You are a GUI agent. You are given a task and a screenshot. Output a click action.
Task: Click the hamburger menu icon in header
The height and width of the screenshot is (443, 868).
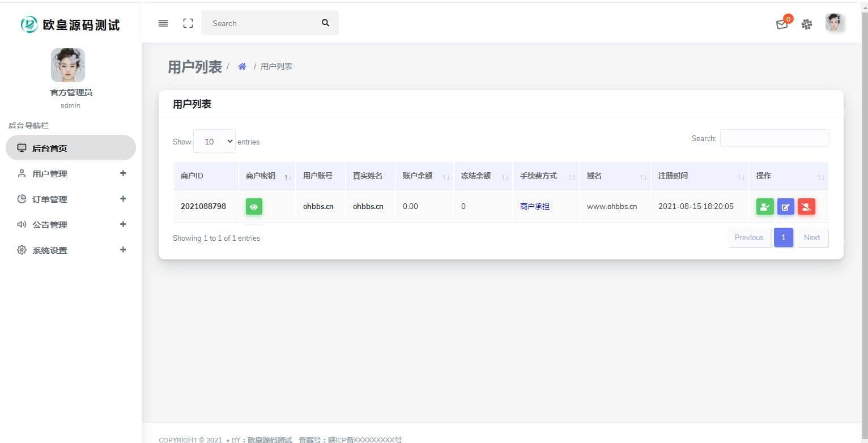(x=163, y=23)
